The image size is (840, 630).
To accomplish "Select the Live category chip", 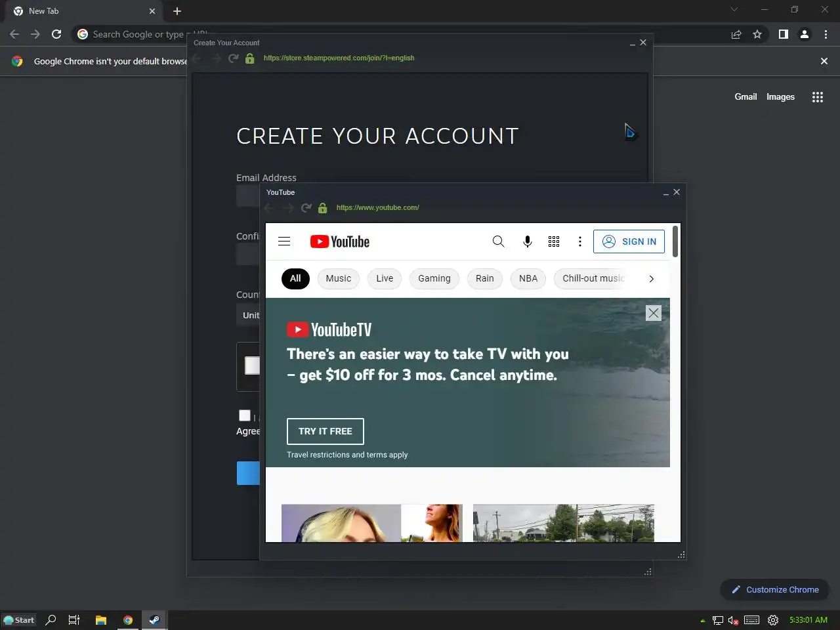I will point(385,278).
